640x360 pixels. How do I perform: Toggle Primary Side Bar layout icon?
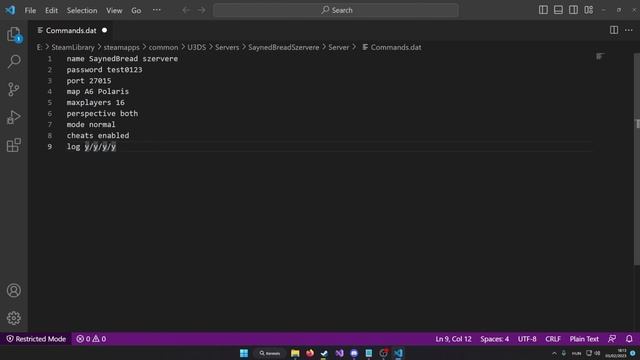point(543,10)
